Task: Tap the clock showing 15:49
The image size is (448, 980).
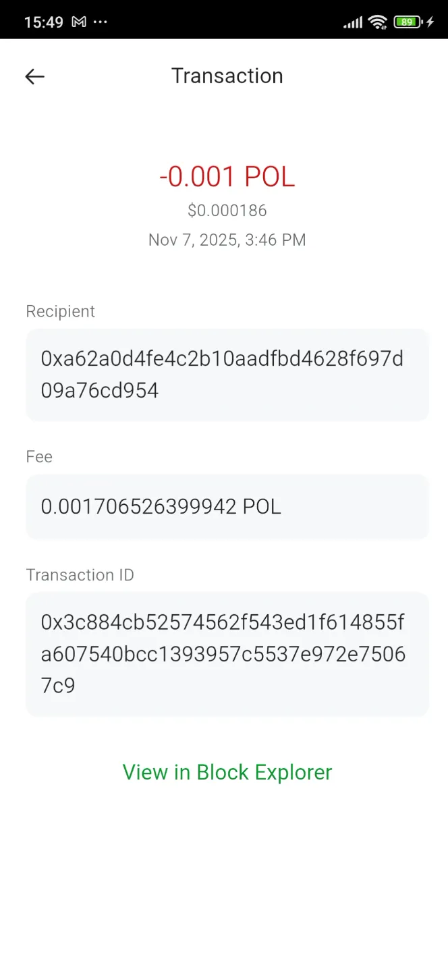Action: coord(44,22)
